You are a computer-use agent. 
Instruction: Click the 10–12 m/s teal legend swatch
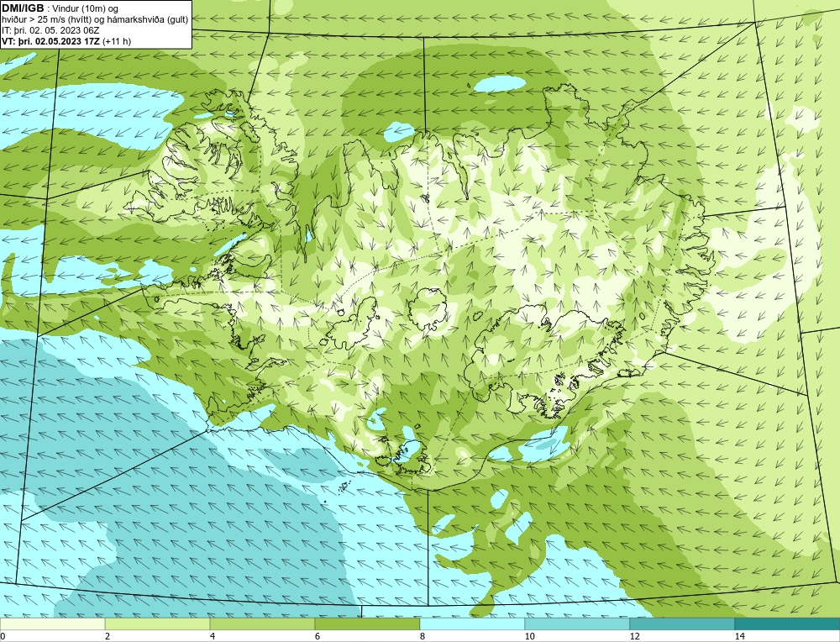click(x=578, y=624)
